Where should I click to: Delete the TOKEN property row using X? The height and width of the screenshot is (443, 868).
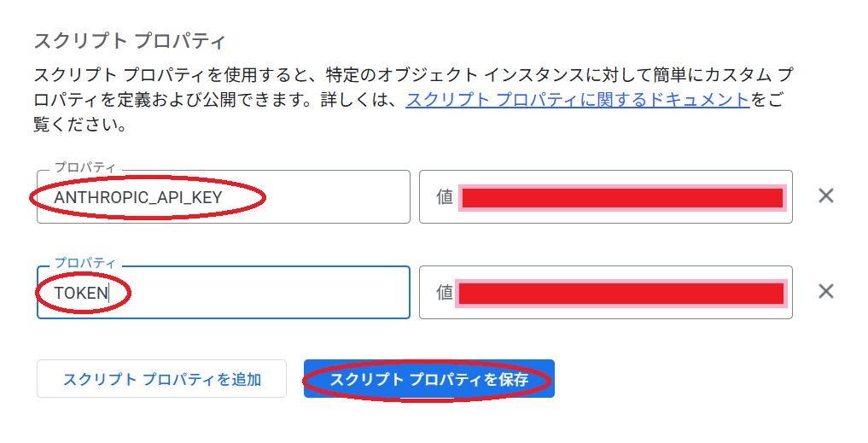[x=825, y=291]
